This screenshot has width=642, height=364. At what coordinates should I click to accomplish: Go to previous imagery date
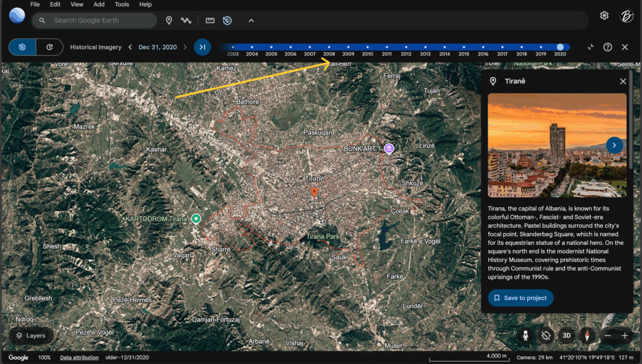(130, 47)
